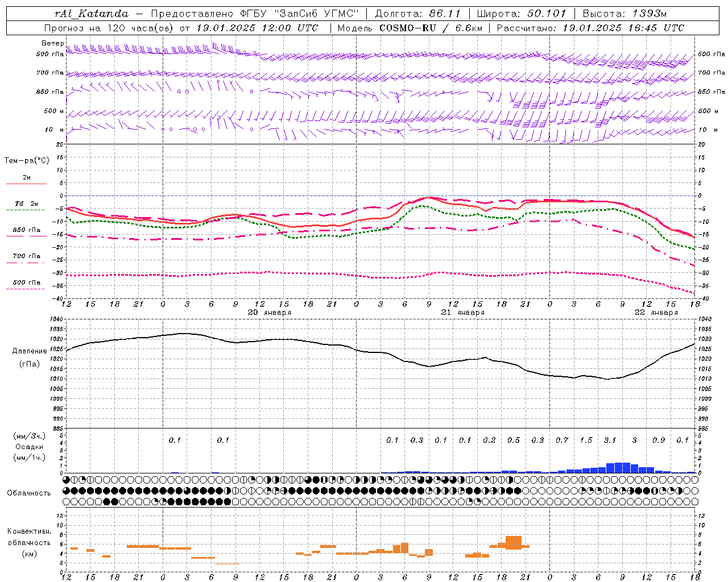Click the '(мм/1ч.)' precipitation unit label
Image resolution: width=728 pixels, height=582 pixels.
coord(30,458)
